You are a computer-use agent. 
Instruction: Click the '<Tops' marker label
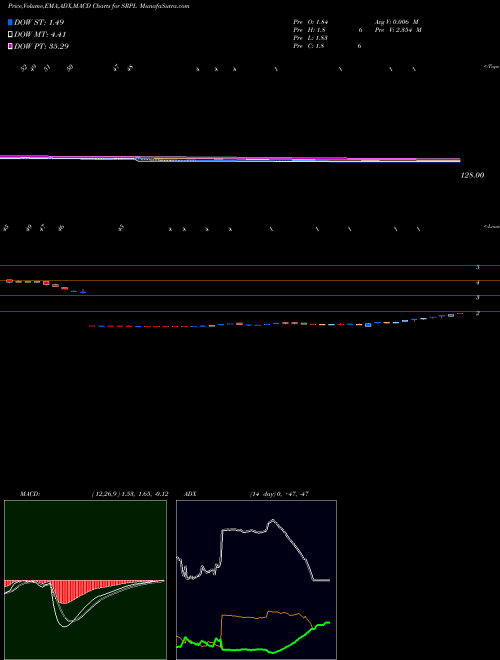click(492, 67)
